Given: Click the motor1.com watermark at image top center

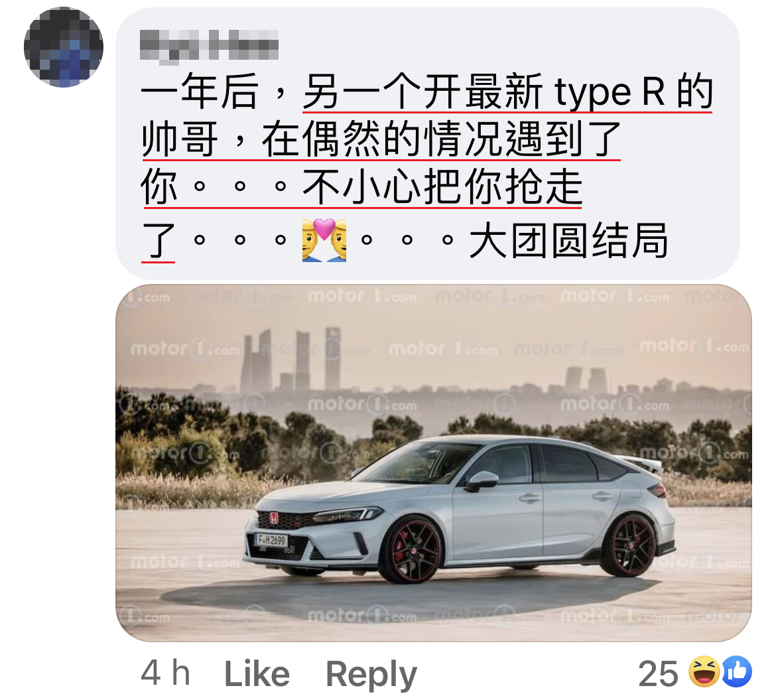Looking at the screenshot, I should [361, 297].
